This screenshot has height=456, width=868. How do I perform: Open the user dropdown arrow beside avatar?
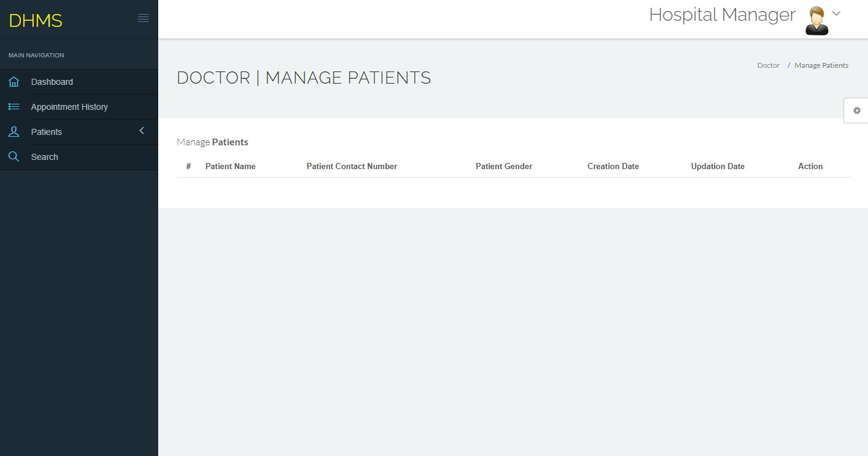tap(837, 13)
